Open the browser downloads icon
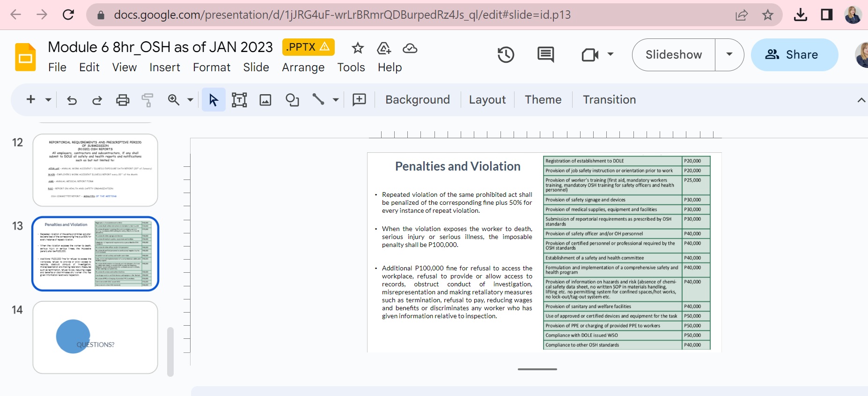868x396 pixels. point(801,15)
